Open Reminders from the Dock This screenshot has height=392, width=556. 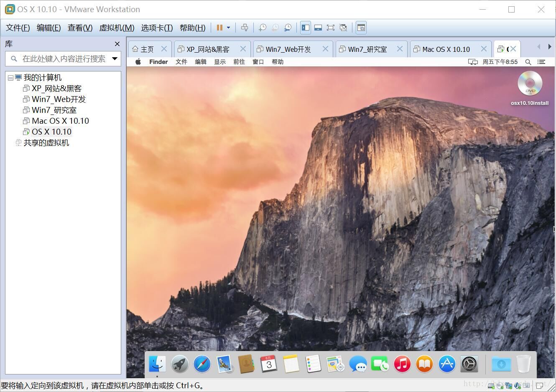pos(313,364)
